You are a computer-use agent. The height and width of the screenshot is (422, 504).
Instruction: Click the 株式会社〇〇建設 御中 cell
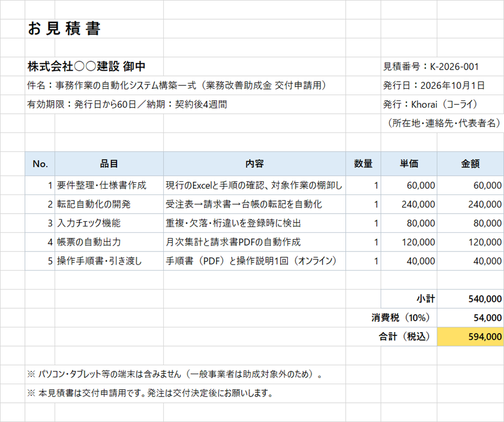(87, 67)
